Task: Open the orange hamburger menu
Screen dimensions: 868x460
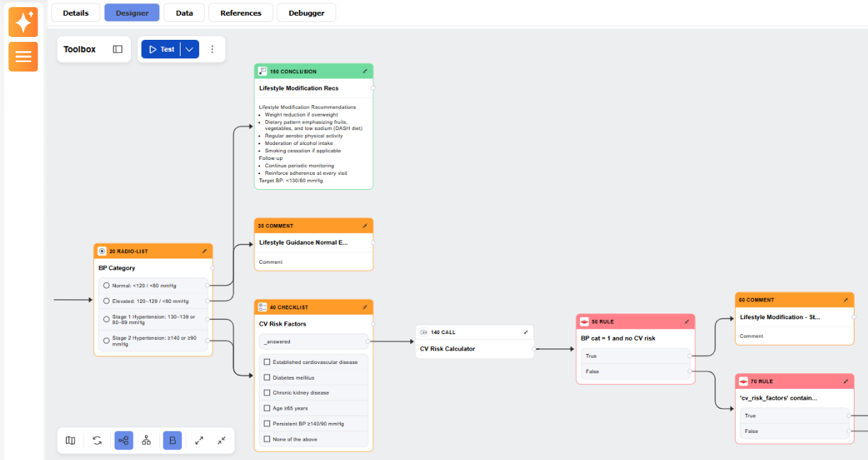Action: pos(23,56)
